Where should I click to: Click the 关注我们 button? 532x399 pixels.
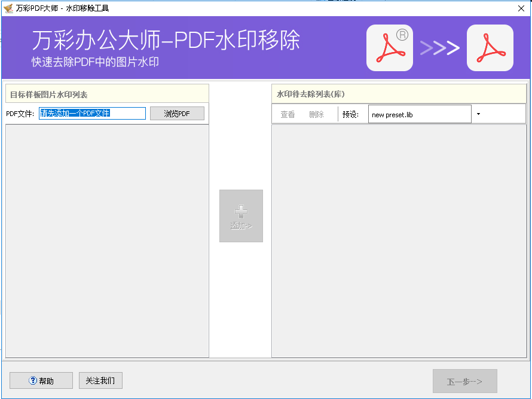pos(100,380)
